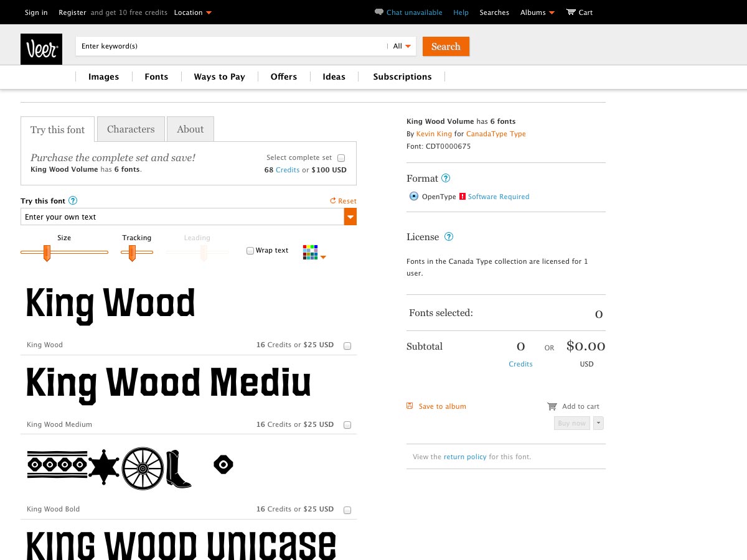747x560 pixels.
Task: Click help icon beside Try this font
Action: tap(73, 201)
